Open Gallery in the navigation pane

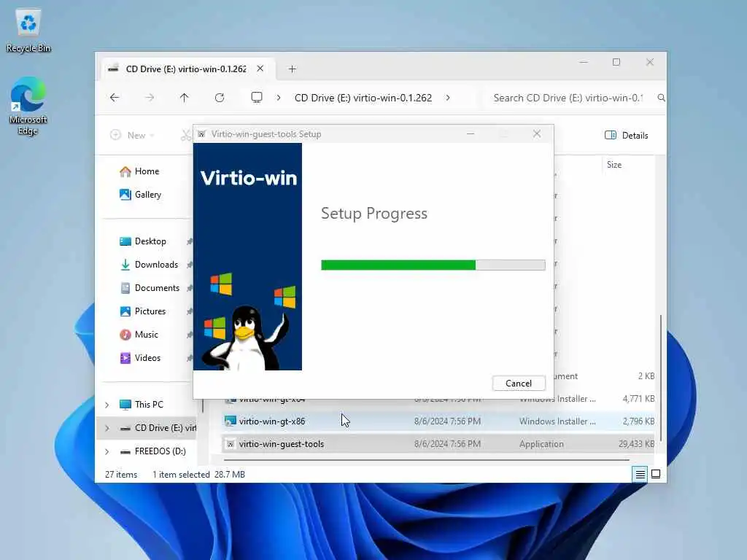pos(141,194)
